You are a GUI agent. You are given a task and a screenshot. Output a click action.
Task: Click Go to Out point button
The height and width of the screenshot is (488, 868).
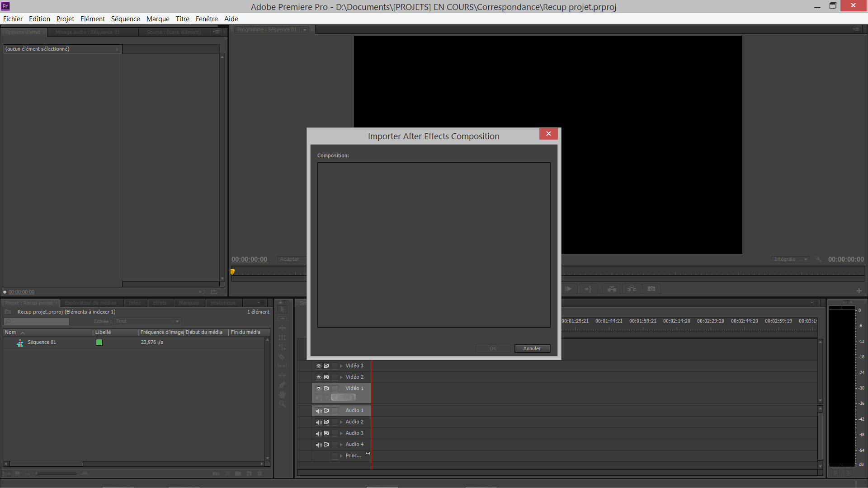click(588, 289)
